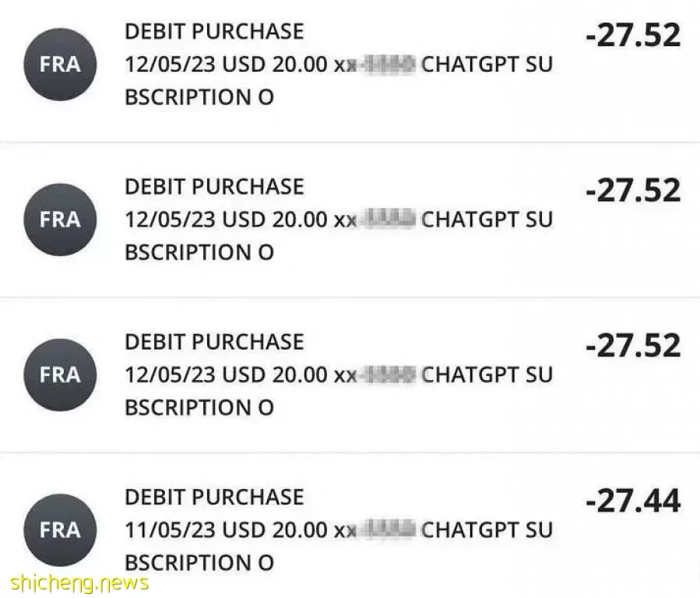Click the third DEBIT PURCHASE heading
Viewport: 700px width, 598px height.
pos(214,343)
